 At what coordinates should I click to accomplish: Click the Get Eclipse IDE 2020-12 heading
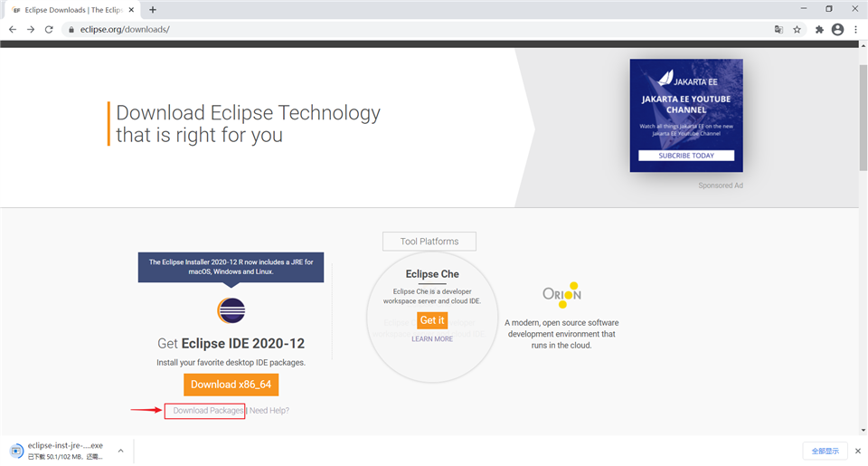pyautogui.click(x=231, y=344)
